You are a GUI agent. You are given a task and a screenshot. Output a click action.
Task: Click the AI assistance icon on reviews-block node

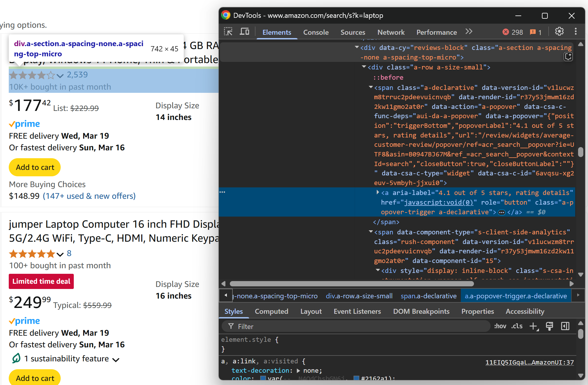[x=568, y=57]
